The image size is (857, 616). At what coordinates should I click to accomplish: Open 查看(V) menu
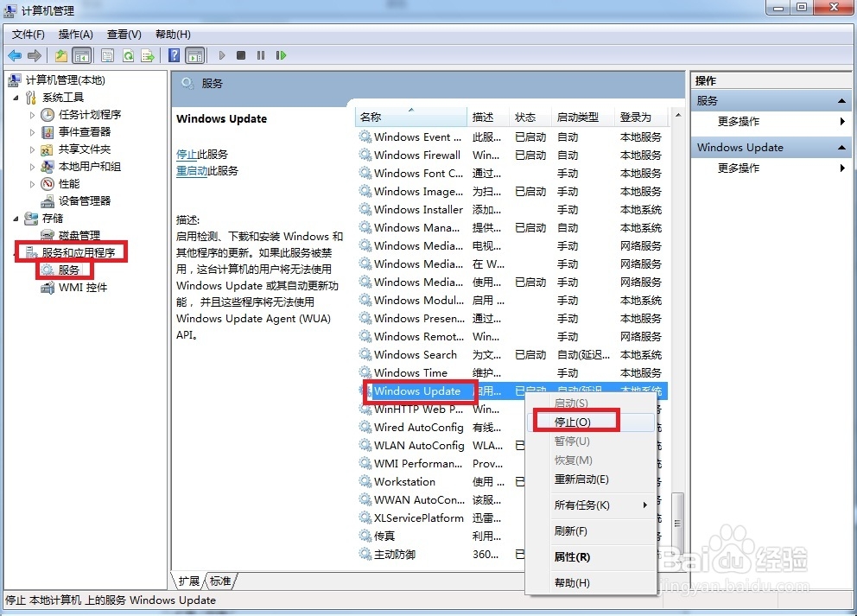(124, 35)
